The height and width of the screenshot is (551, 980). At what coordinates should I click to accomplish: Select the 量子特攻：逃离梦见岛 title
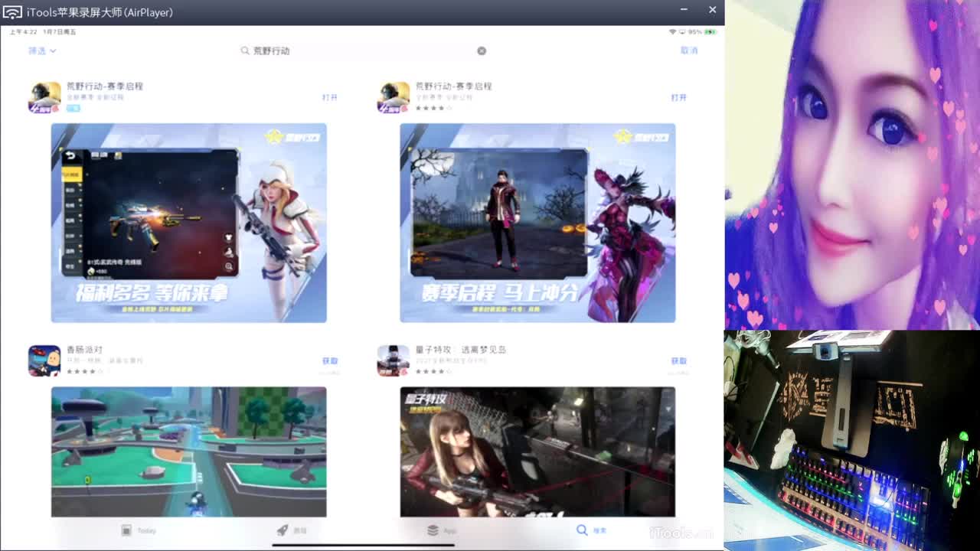tap(461, 350)
